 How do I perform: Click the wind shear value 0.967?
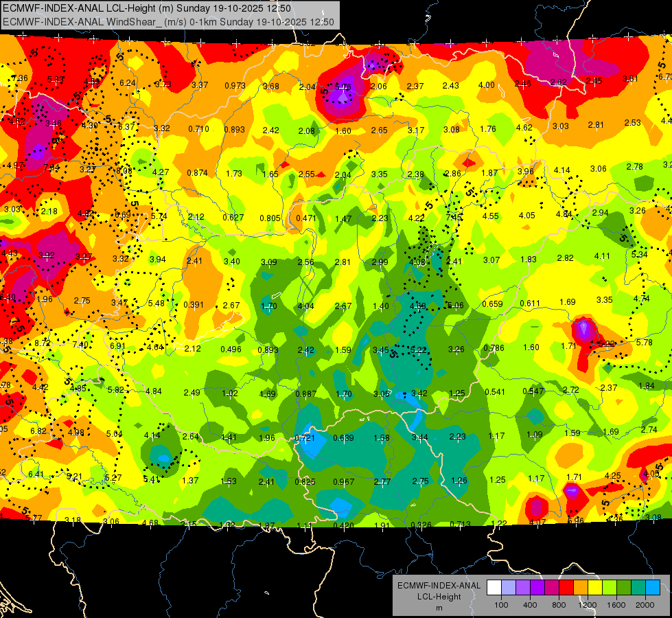point(344,481)
